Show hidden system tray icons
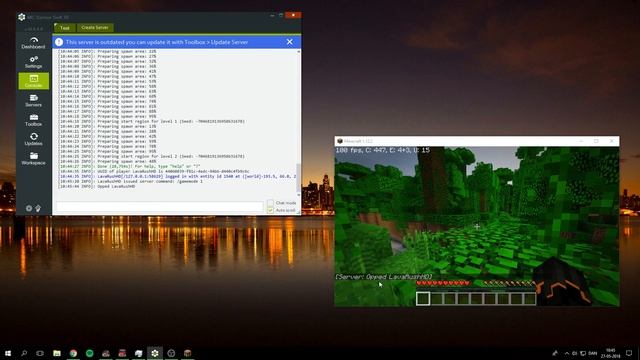The width and height of the screenshot is (640, 360). click(567, 353)
